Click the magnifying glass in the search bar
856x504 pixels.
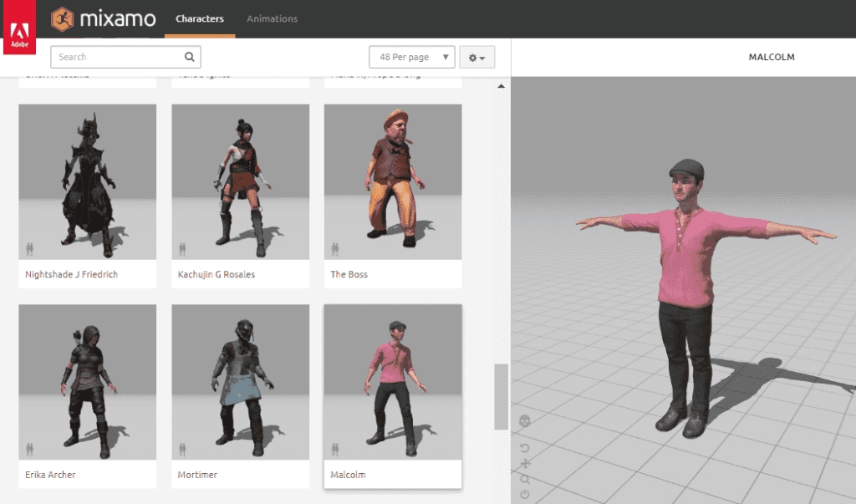(190, 56)
